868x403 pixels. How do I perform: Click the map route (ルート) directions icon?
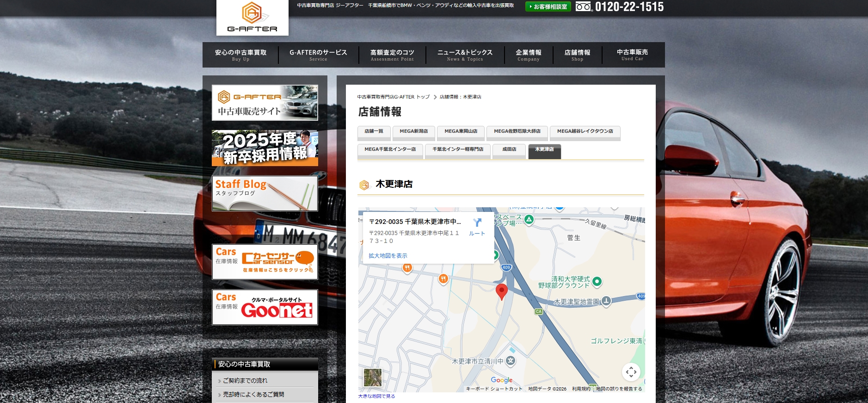pyautogui.click(x=477, y=223)
